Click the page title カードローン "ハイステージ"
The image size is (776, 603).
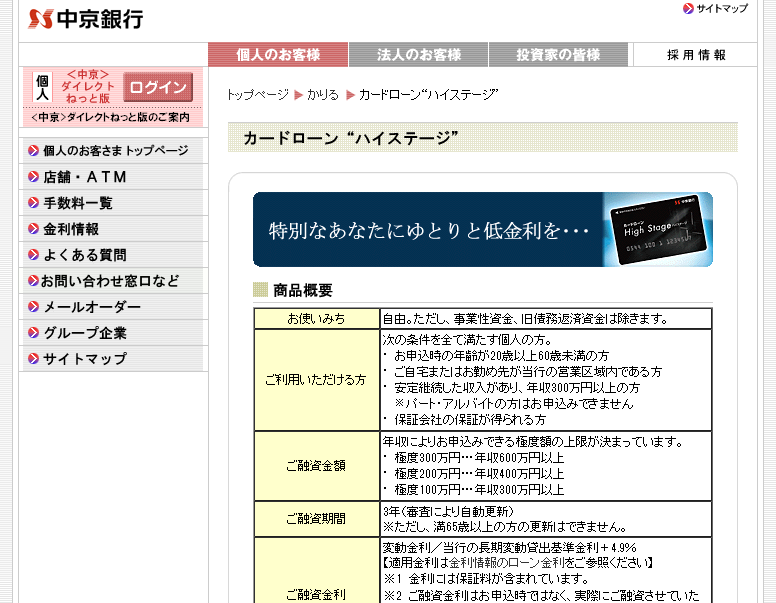coord(350,138)
